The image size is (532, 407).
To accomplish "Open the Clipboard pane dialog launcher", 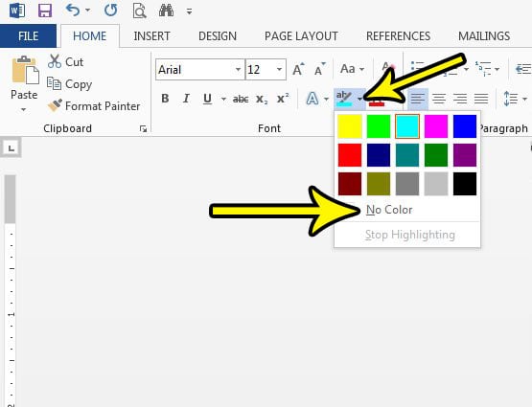I will pos(143,128).
